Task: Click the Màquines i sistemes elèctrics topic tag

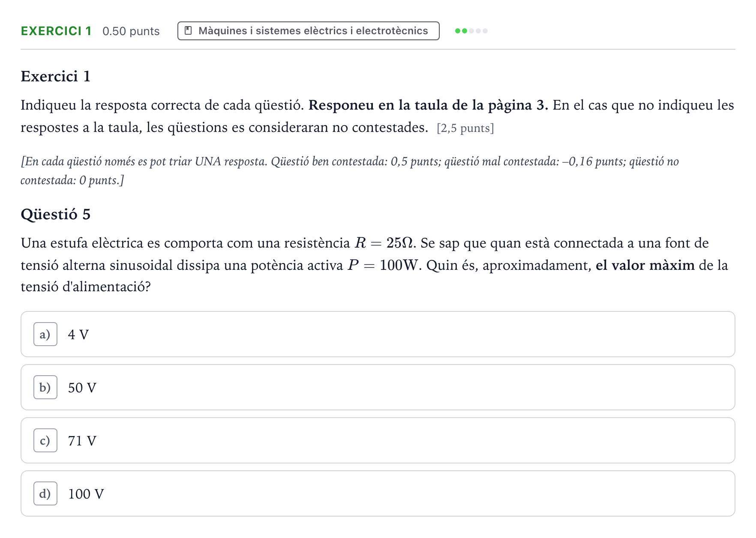Action: [x=309, y=31]
